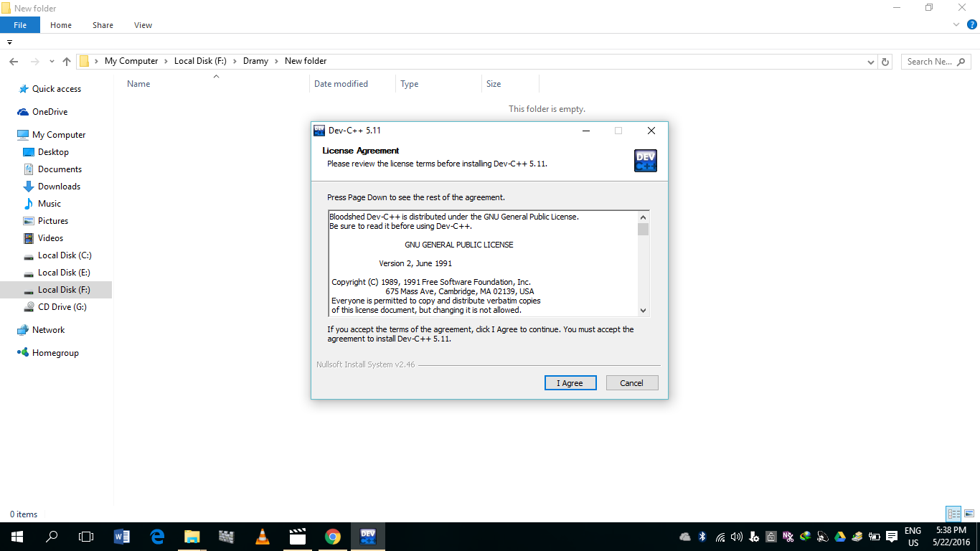Open Google Chrome from the taskbar
The image size is (980, 551).
pos(332,537)
